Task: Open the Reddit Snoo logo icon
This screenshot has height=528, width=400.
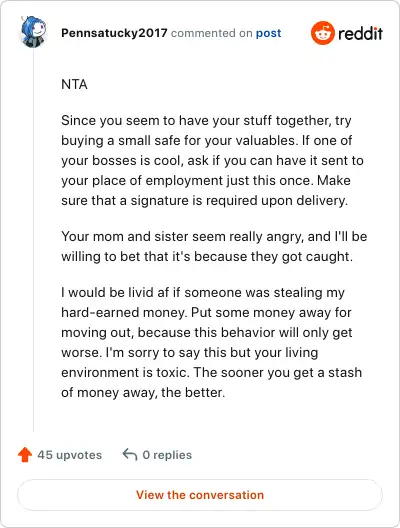Action: pos(323,33)
